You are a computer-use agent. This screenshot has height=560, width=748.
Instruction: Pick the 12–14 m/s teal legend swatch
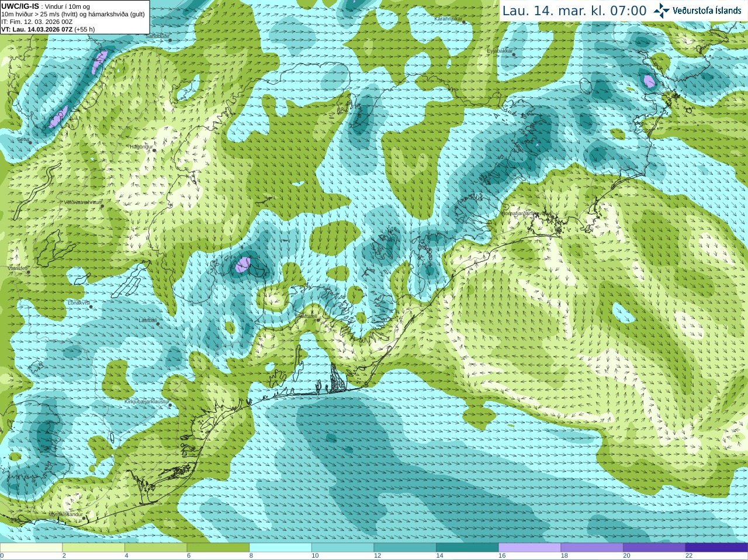405,548
